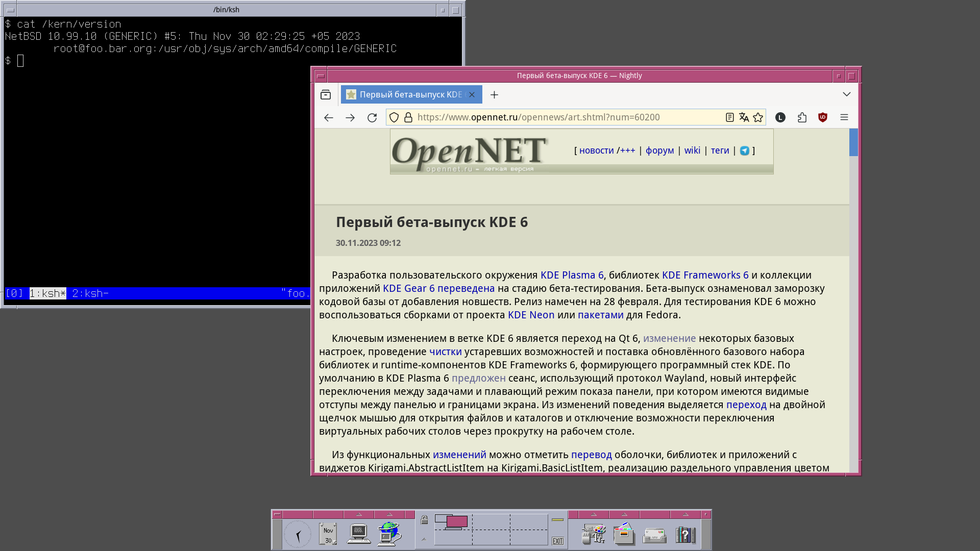The image size is (980, 551).
Task: Follow the KDE Neon link
Action: 531,315
